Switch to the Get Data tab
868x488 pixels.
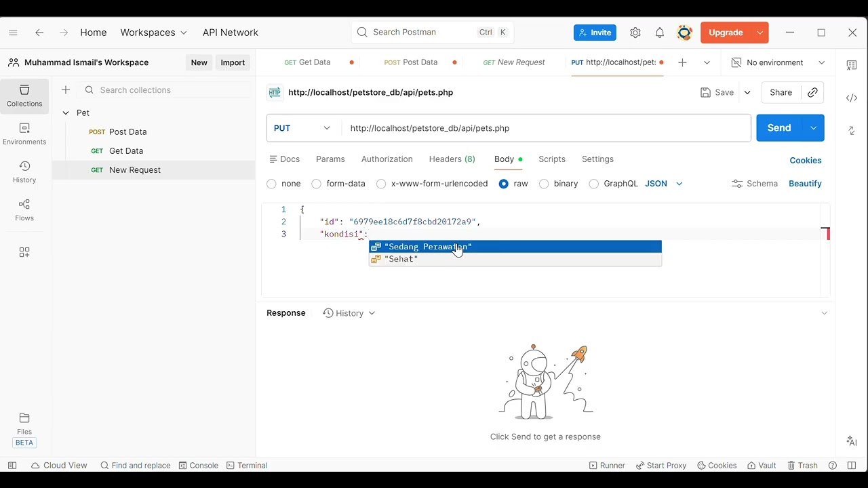[315, 62]
